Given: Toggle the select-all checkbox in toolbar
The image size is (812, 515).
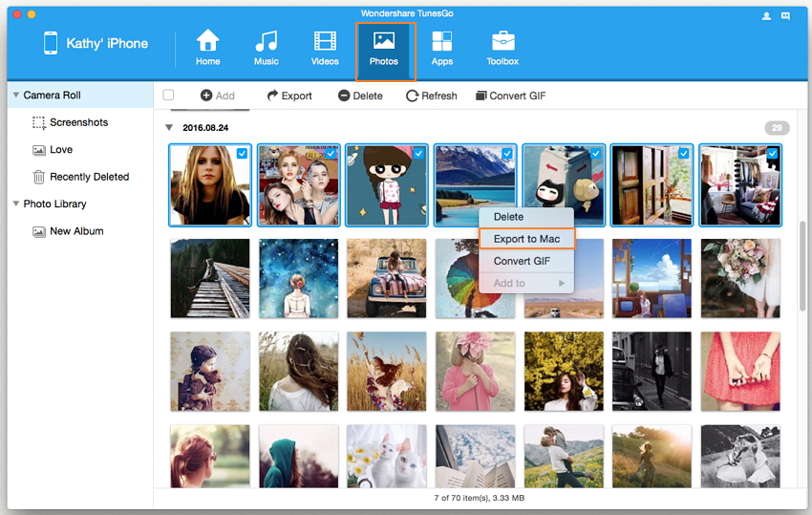Looking at the screenshot, I should click(169, 96).
